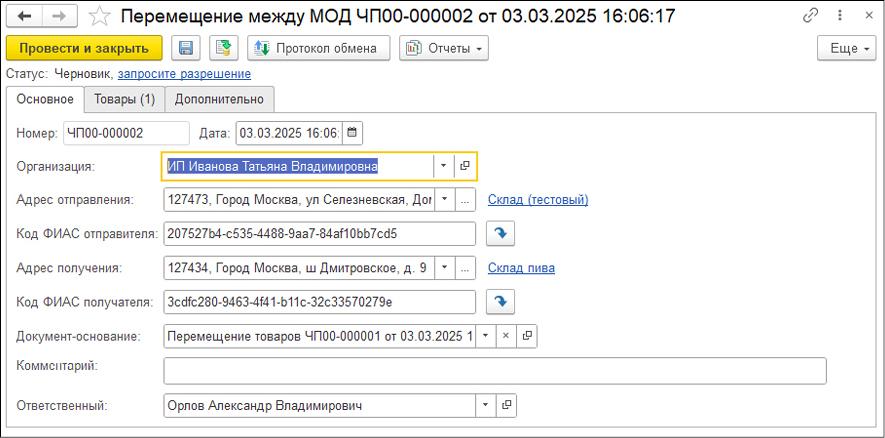The image size is (885, 438).
Task: Expand the Организация dropdown list
Action: coord(443,166)
